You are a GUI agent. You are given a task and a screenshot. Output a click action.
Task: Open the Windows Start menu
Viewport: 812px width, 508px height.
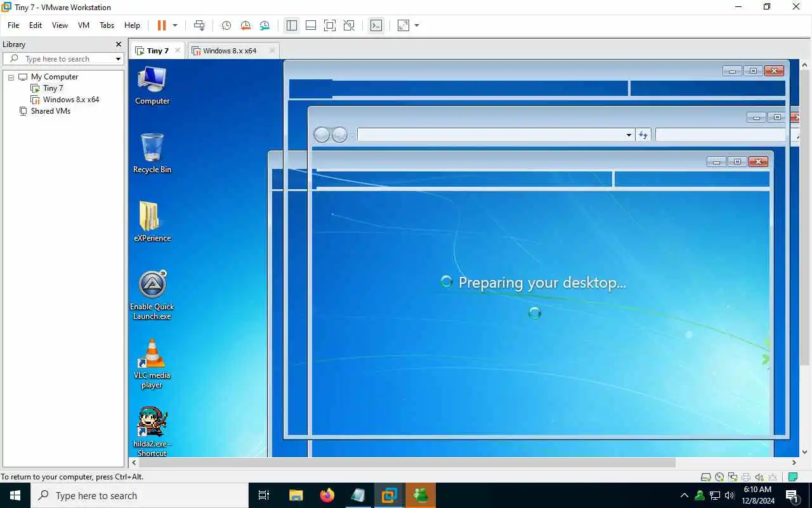(x=15, y=495)
